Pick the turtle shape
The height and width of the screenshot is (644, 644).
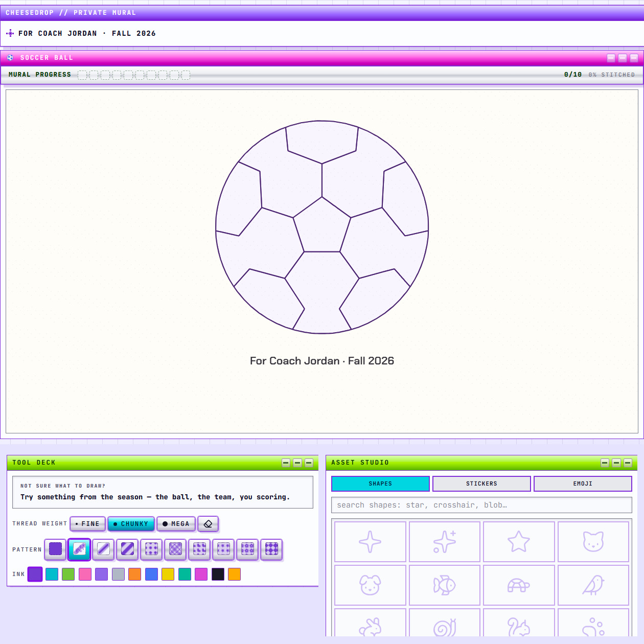coord(519,585)
